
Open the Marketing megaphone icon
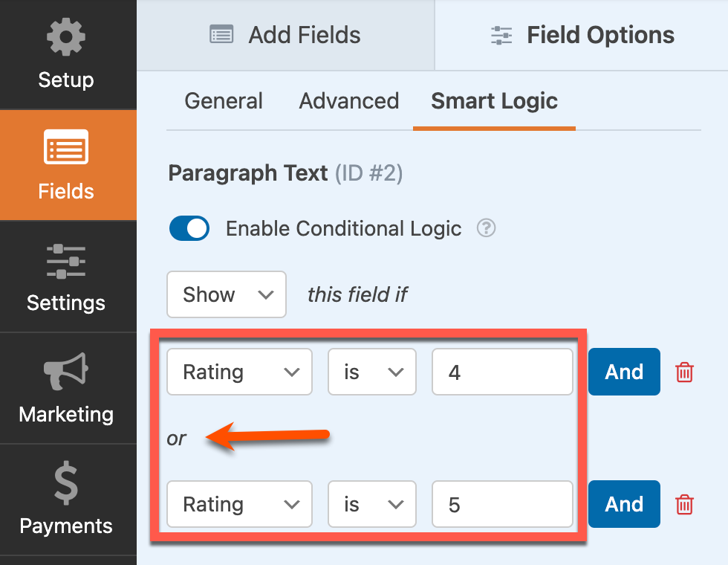[x=66, y=373]
